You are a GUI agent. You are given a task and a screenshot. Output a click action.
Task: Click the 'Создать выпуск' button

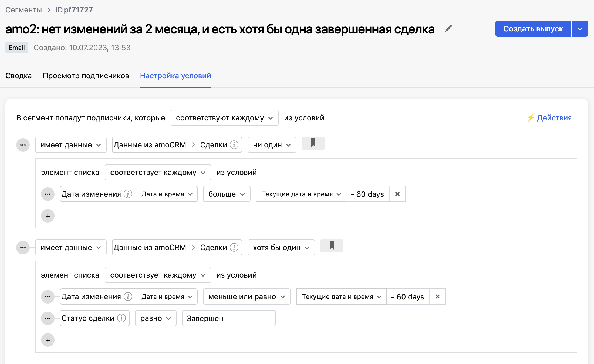coord(533,29)
